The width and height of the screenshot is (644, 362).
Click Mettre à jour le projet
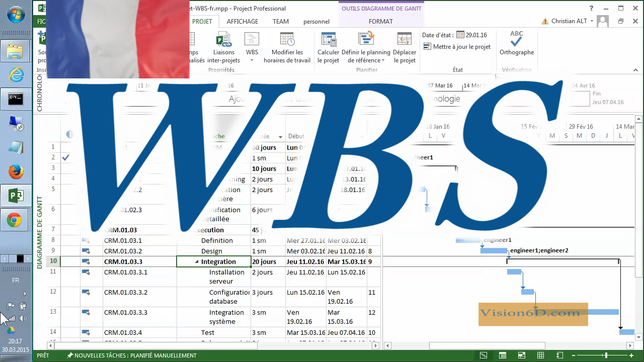click(x=457, y=47)
